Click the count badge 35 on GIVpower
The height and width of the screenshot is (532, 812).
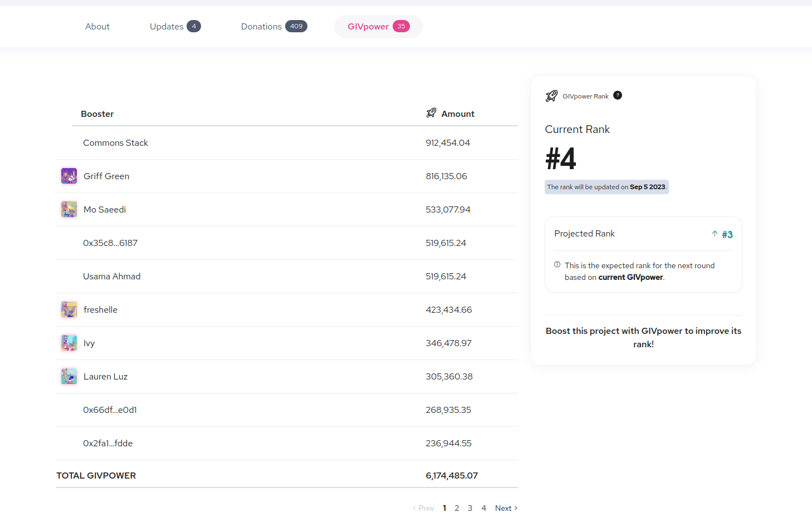coord(401,26)
